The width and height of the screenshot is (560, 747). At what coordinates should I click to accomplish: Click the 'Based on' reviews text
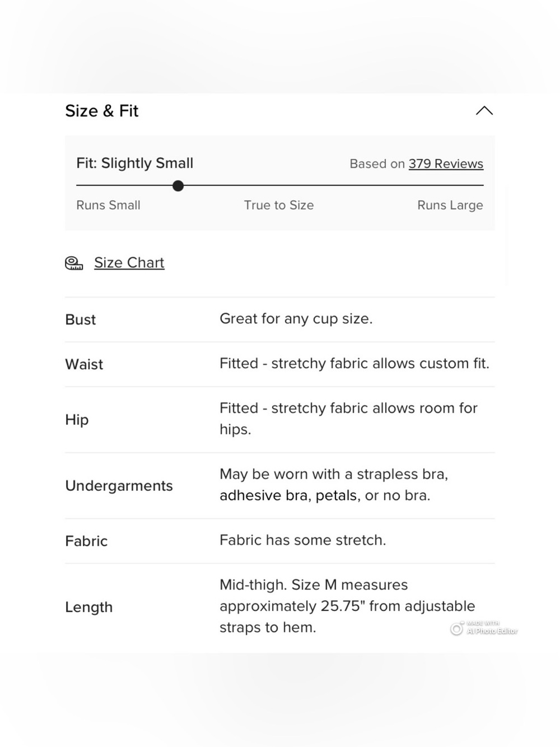point(377,164)
